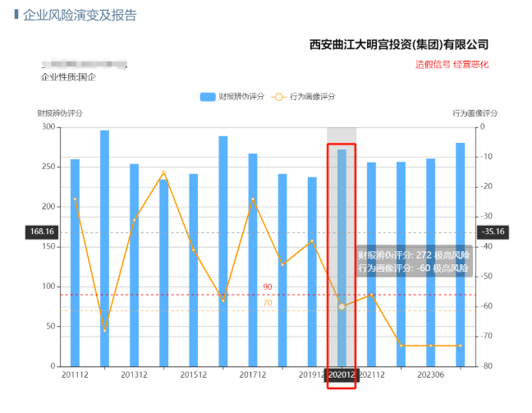The width and height of the screenshot is (532, 413).
Task: Click the 202112 blue bar
Action: (x=372, y=264)
